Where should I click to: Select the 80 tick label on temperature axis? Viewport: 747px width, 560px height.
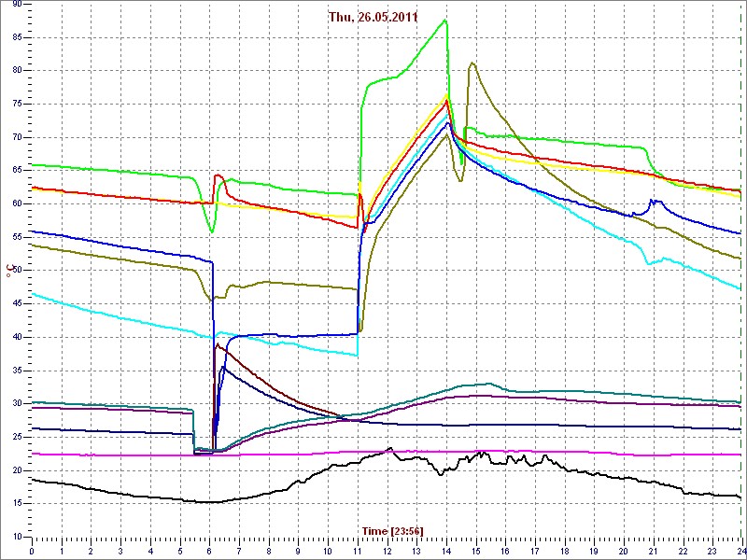17,71
